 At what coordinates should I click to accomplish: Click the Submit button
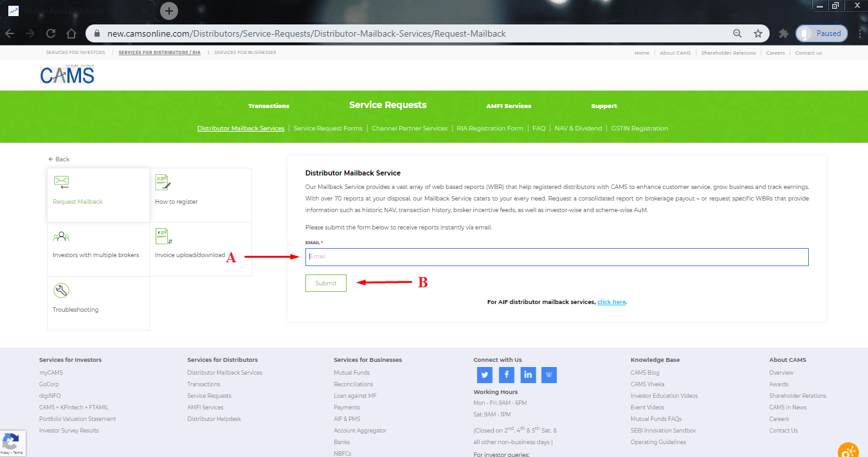pos(326,283)
